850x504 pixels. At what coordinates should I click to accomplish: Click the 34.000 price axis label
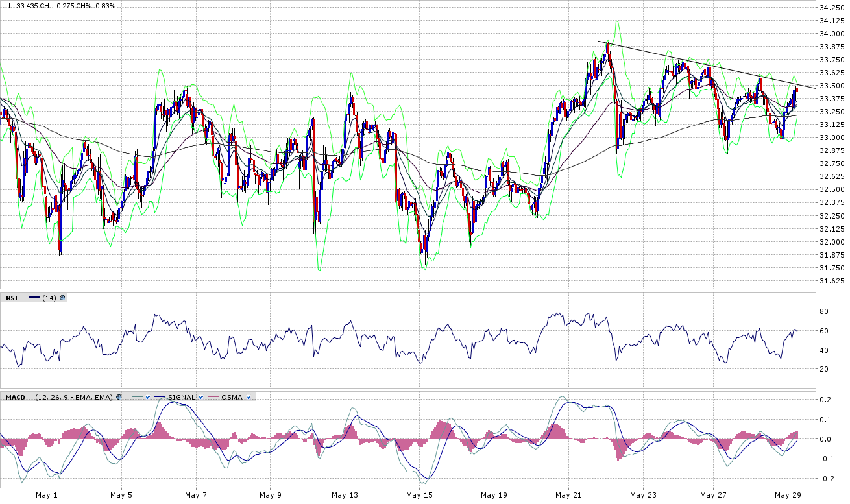(x=832, y=34)
